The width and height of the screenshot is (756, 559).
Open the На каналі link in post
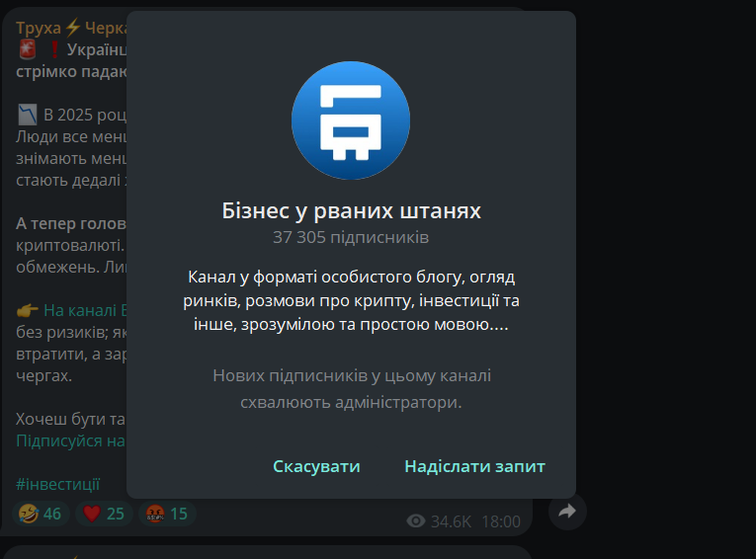pyautogui.click(x=85, y=310)
